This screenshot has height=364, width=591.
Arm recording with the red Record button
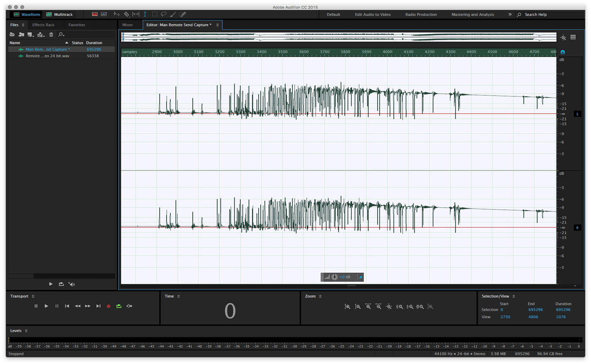pos(108,306)
